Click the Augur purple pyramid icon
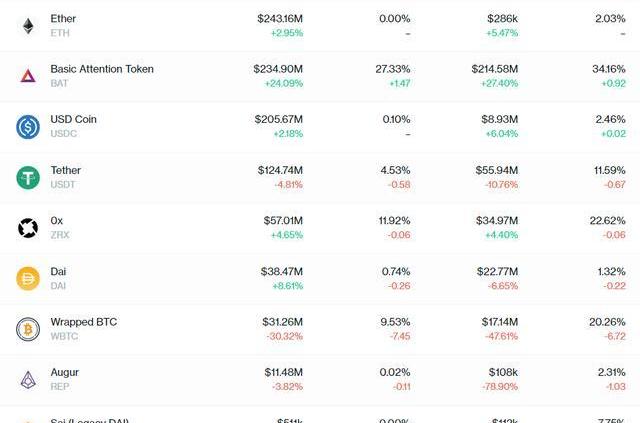640x423 pixels. [28, 380]
